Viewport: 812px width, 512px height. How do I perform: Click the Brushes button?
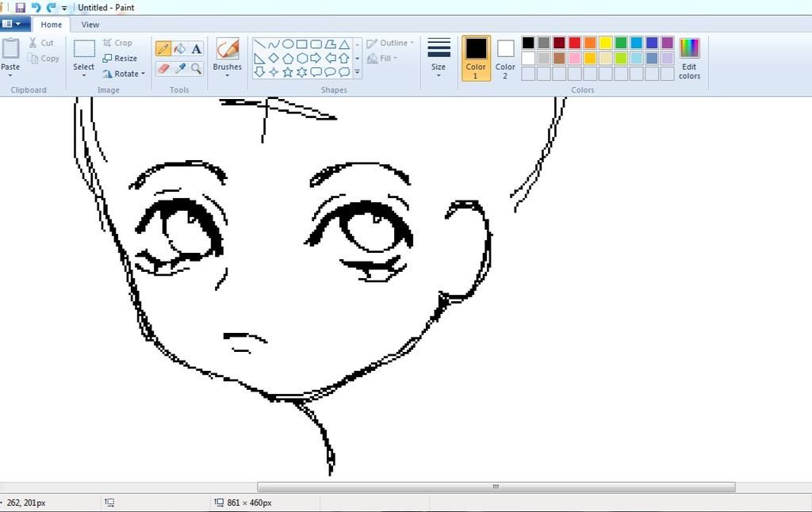pos(227,54)
